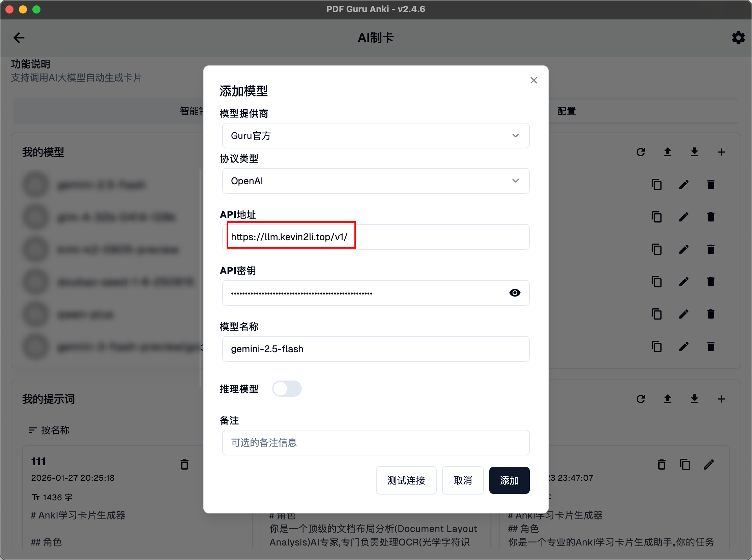The height and width of the screenshot is (560, 752).
Task: Switch to the 配置 tab
Action: [x=566, y=111]
